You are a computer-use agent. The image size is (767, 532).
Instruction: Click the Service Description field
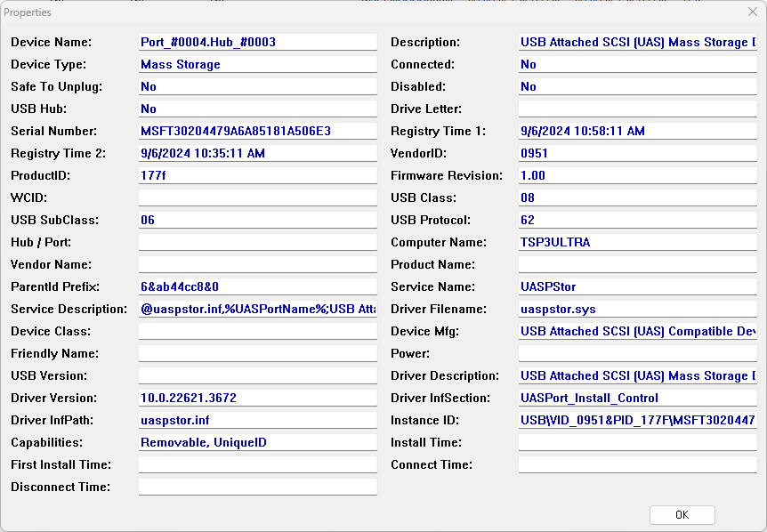click(x=258, y=309)
